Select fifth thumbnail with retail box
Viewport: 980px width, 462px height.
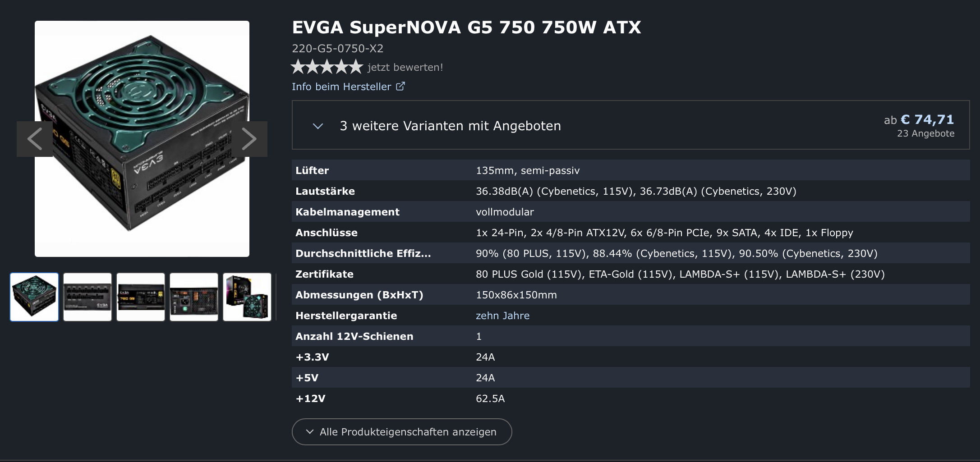(247, 297)
